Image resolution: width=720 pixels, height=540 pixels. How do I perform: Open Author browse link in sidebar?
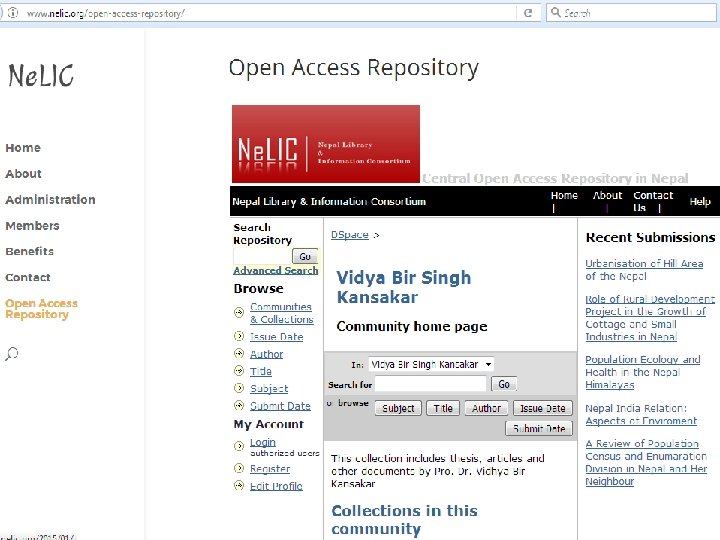click(x=266, y=354)
